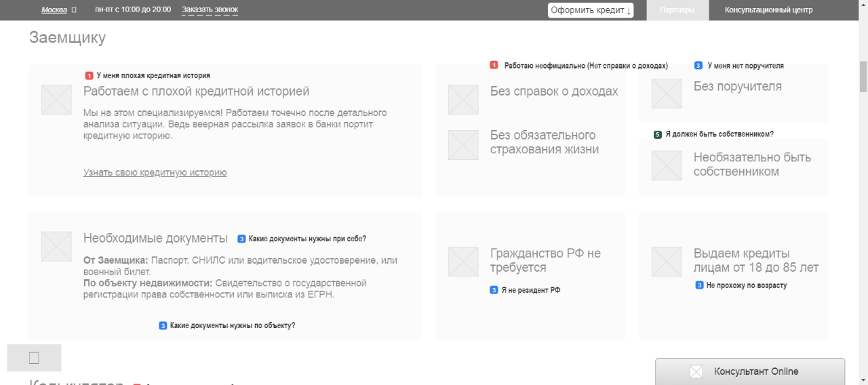Click the image icon beside 'Без обязательного страхования жизни'
The width and height of the screenshot is (868, 385).
[463, 145]
